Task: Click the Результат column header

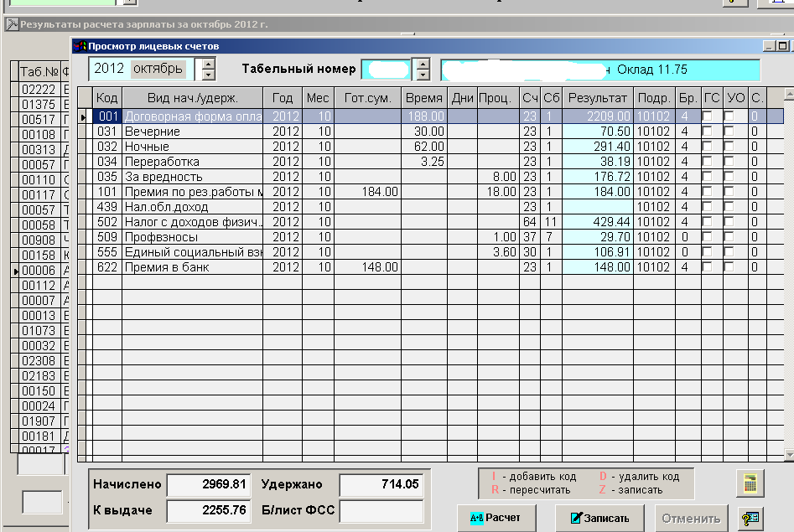Action: (597, 98)
